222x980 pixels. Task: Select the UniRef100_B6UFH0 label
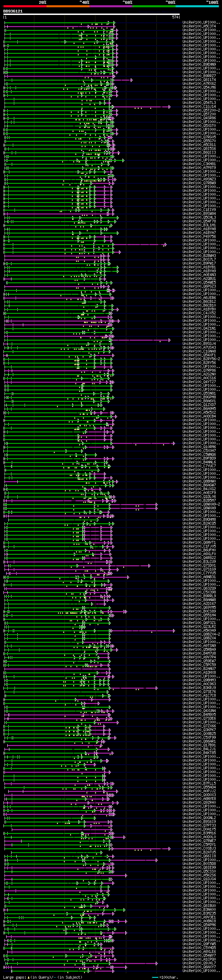point(199,550)
